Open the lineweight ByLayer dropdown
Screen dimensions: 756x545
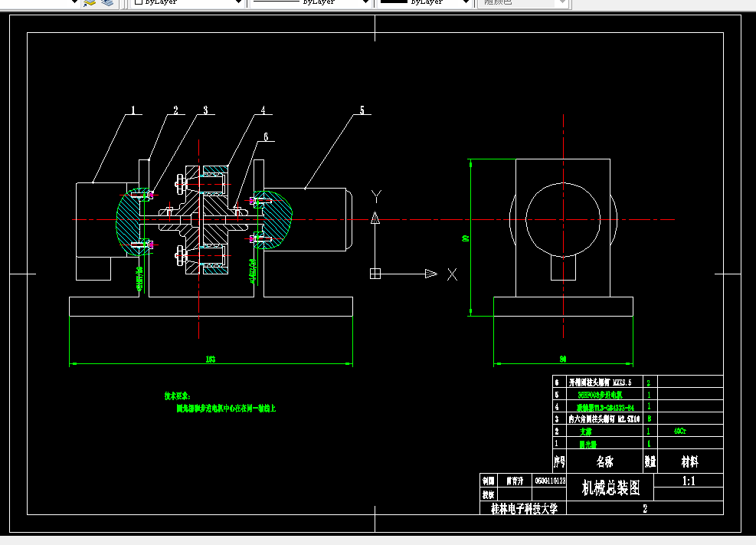(424, 2)
